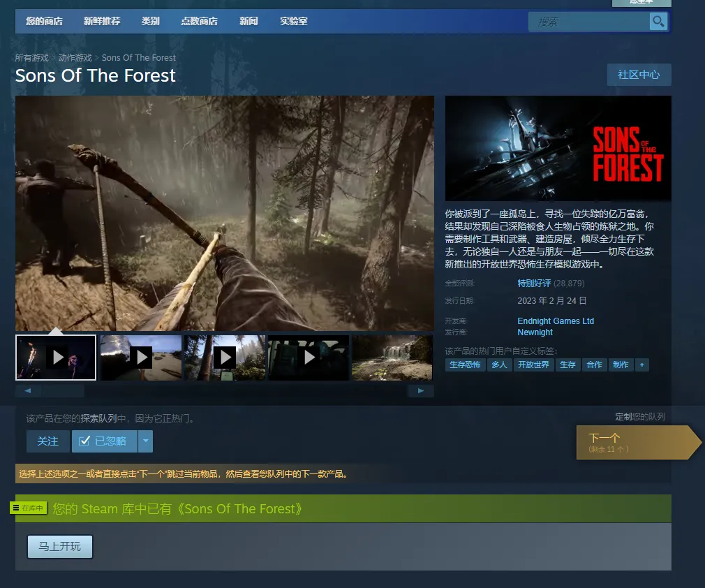Open 实验室 labs tab
705x588 pixels.
[294, 21]
